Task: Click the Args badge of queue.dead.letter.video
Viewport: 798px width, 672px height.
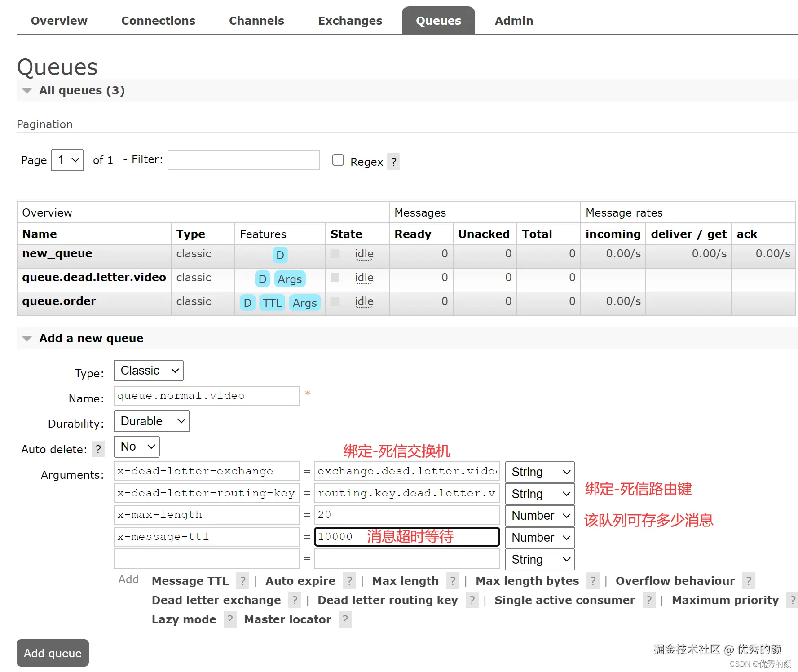Action: (290, 279)
